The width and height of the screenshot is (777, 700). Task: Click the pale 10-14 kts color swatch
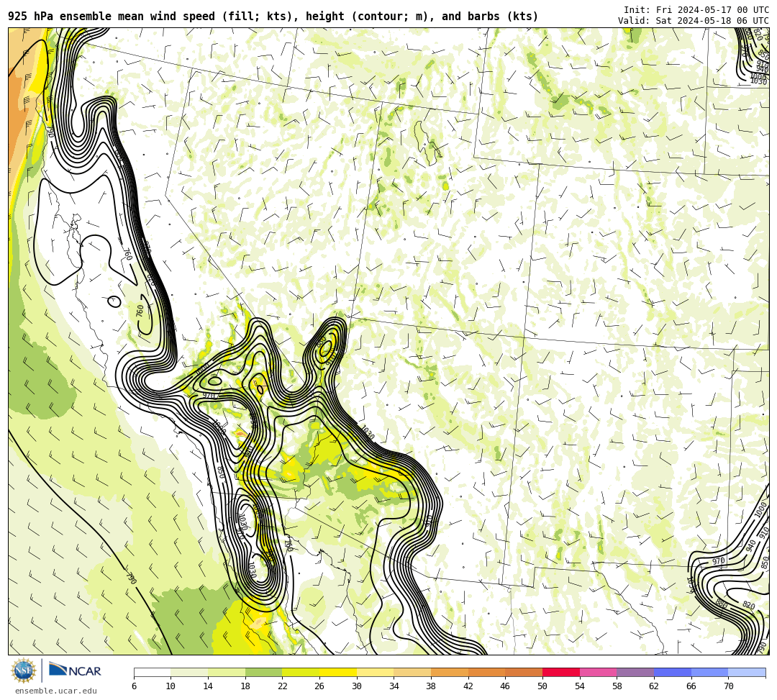189,672
